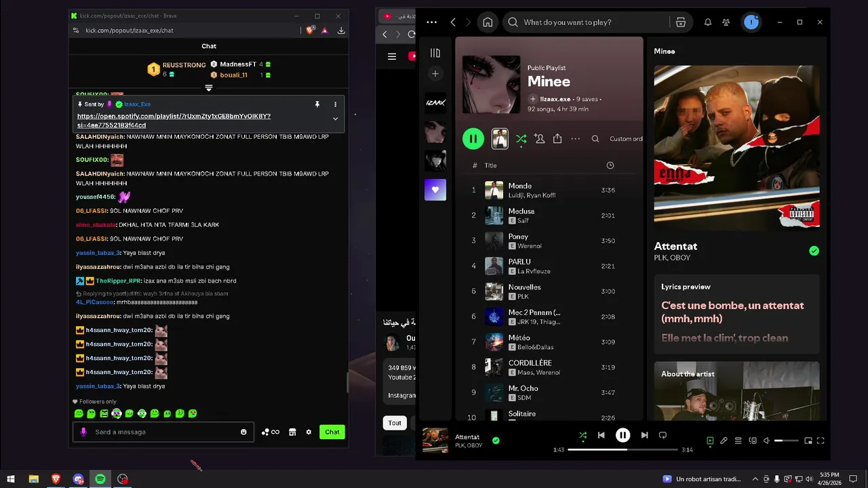Open Spotify notifications bell

tap(708, 22)
